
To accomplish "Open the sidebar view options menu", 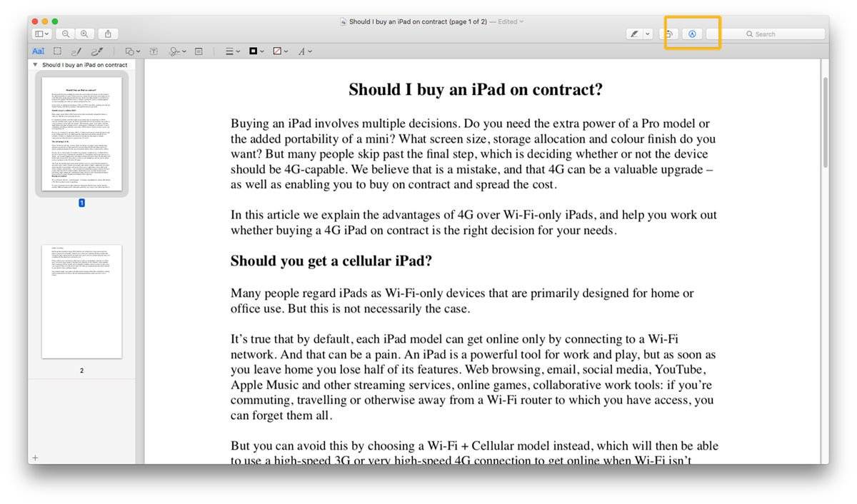I will (41, 34).
